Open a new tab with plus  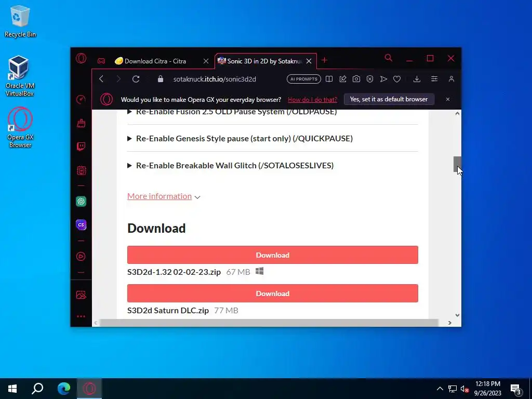click(324, 60)
